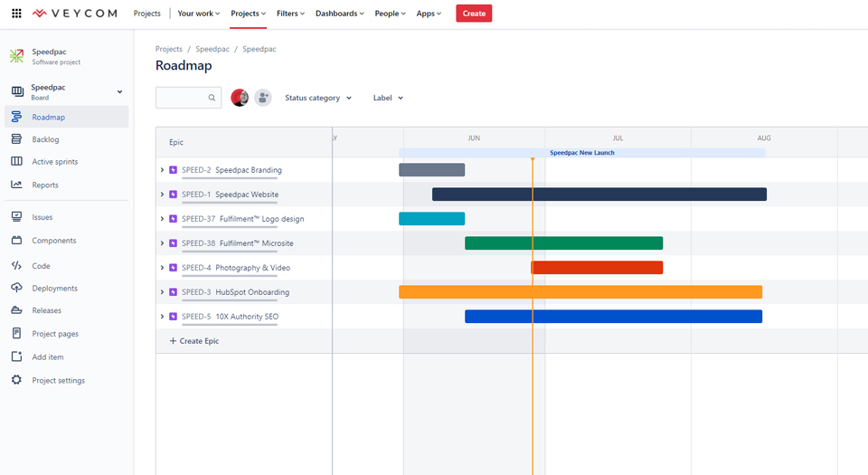
Task: Open the Dashboards menu
Action: [339, 14]
